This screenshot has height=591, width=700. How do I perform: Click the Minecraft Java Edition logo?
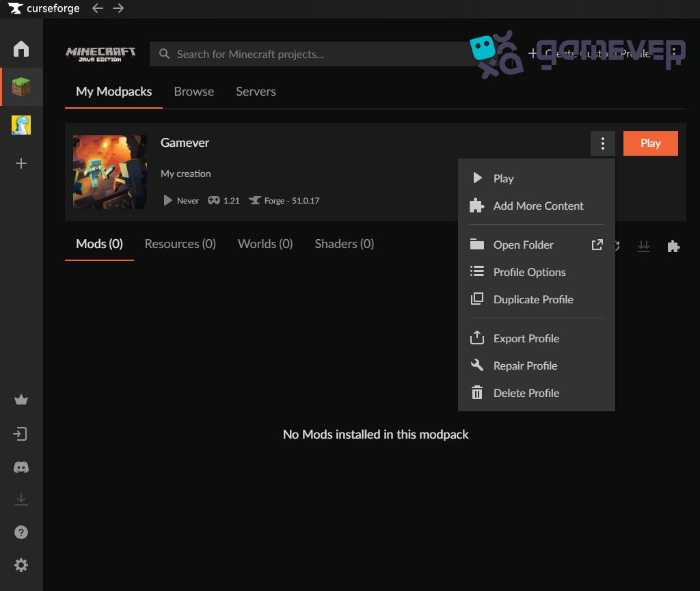(100, 54)
